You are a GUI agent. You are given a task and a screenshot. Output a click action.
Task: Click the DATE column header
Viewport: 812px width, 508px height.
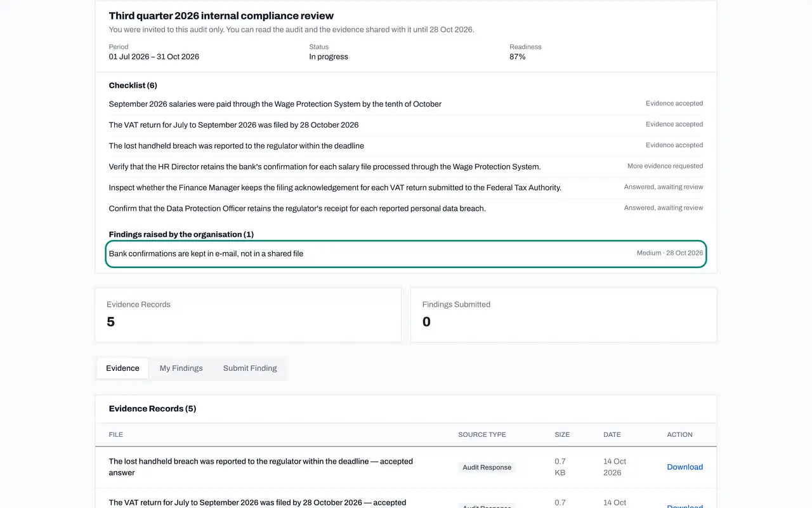point(612,435)
